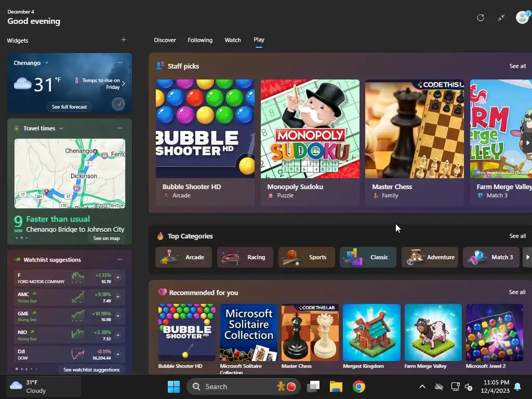Open Travel times widget more options
This screenshot has width=532, height=399.
click(119, 128)
